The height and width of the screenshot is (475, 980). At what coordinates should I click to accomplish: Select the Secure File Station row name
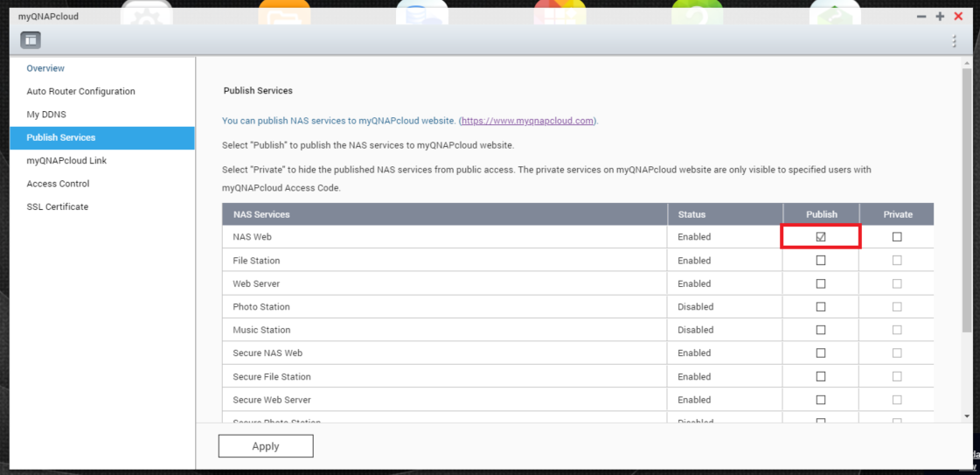(x=272, y=377)
